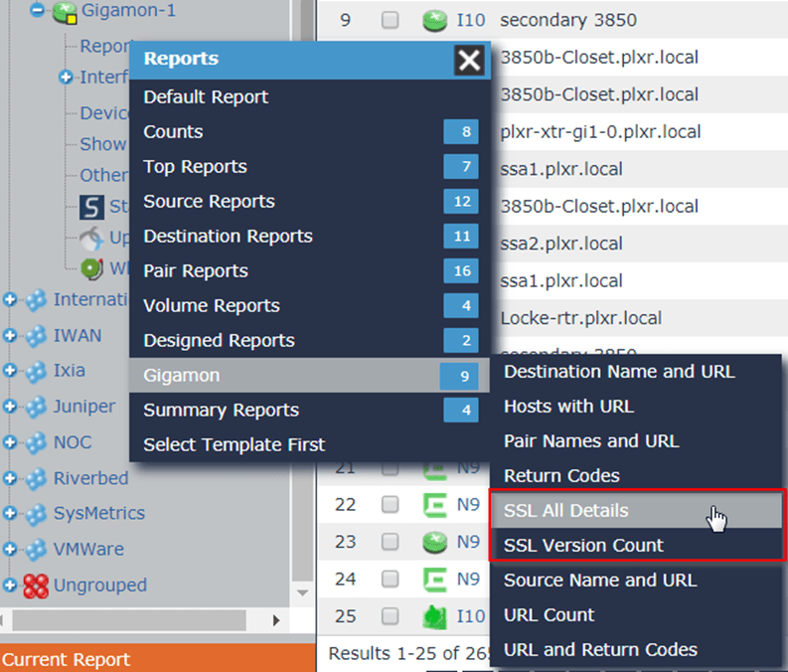Click the Gigamon-1 device icon
The height and width of the screenshot is (672, 788).
65,13
